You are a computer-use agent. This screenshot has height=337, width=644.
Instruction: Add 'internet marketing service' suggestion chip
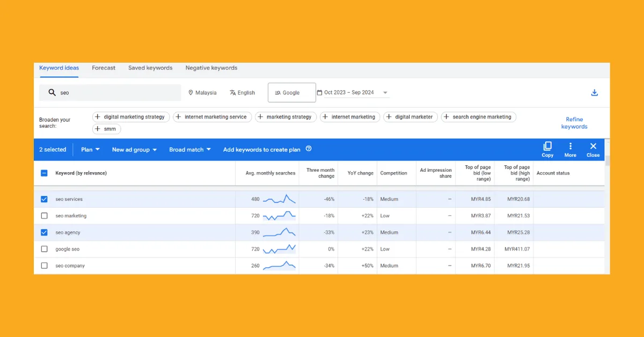click(213, 117)
